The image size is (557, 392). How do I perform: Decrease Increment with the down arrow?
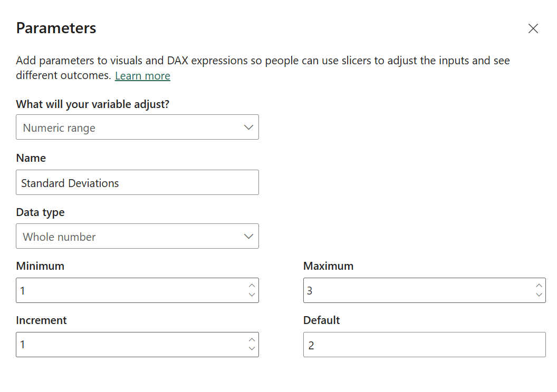pos(252,349)
